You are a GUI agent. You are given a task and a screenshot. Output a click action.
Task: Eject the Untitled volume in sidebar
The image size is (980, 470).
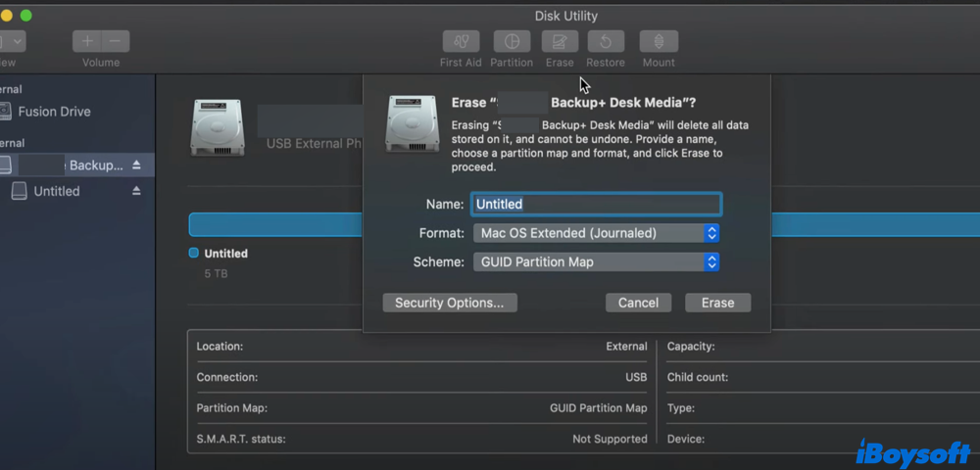click(x=137, y=192)
